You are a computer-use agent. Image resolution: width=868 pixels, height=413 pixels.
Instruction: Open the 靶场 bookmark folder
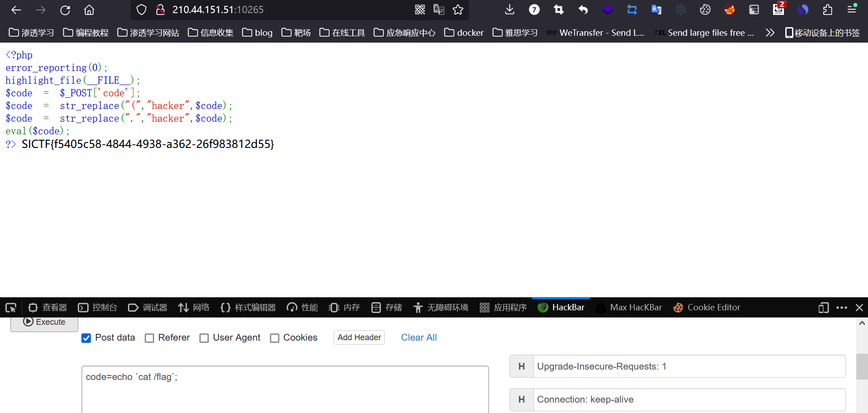(x=296, y=33)
